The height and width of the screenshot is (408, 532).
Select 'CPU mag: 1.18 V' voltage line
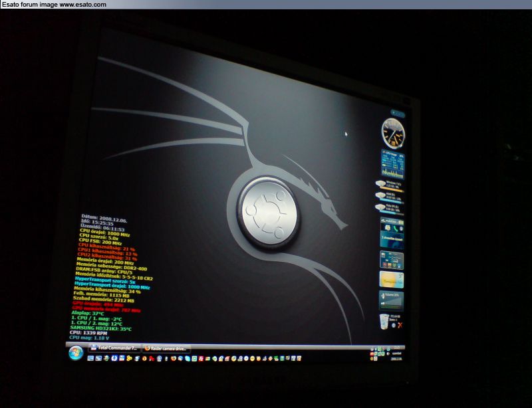(89, 338)
